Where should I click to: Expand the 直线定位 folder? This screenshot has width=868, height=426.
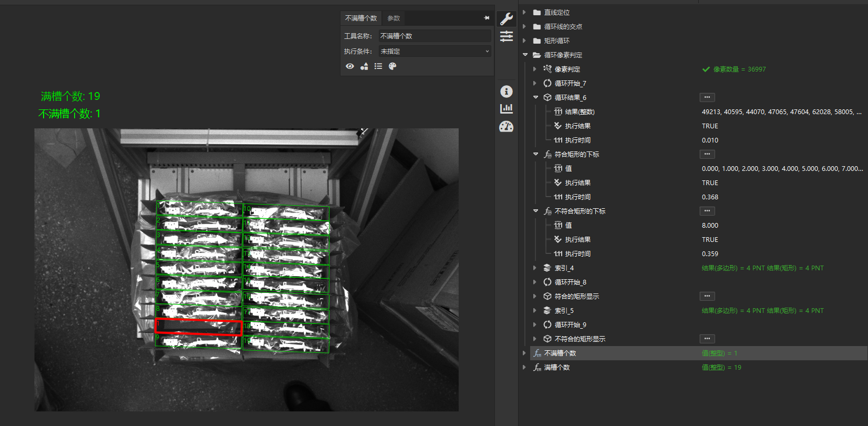pos(524,12)
